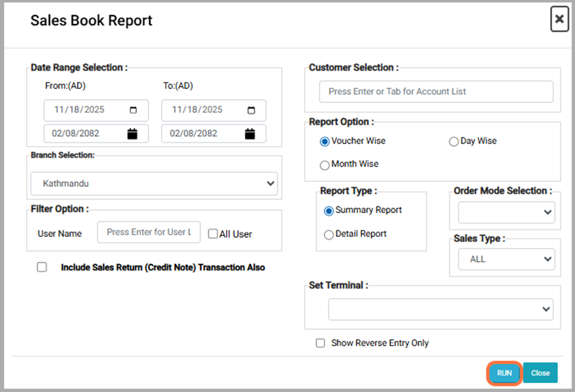
Task: Open Order Mode Selection dropdown
Action: click(506, 212)
